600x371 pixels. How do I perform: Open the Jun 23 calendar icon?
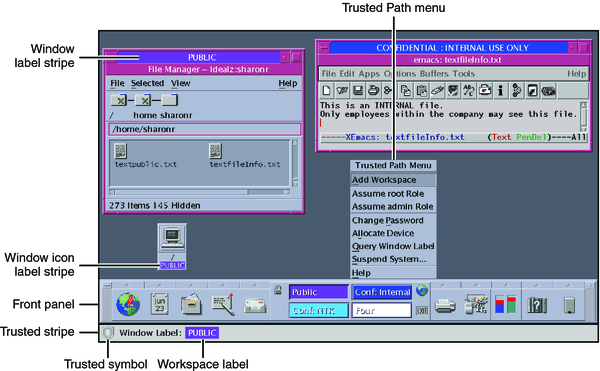(160, 304)
